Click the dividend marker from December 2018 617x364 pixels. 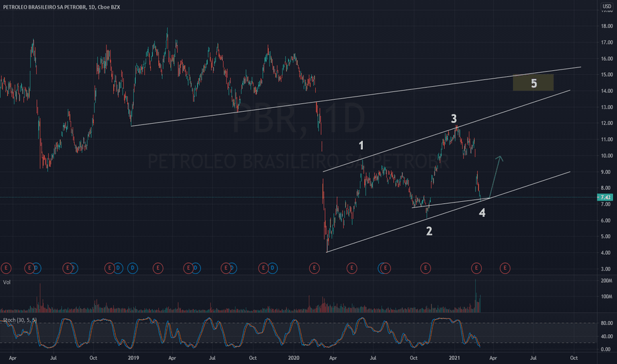(x=118, y=269)
